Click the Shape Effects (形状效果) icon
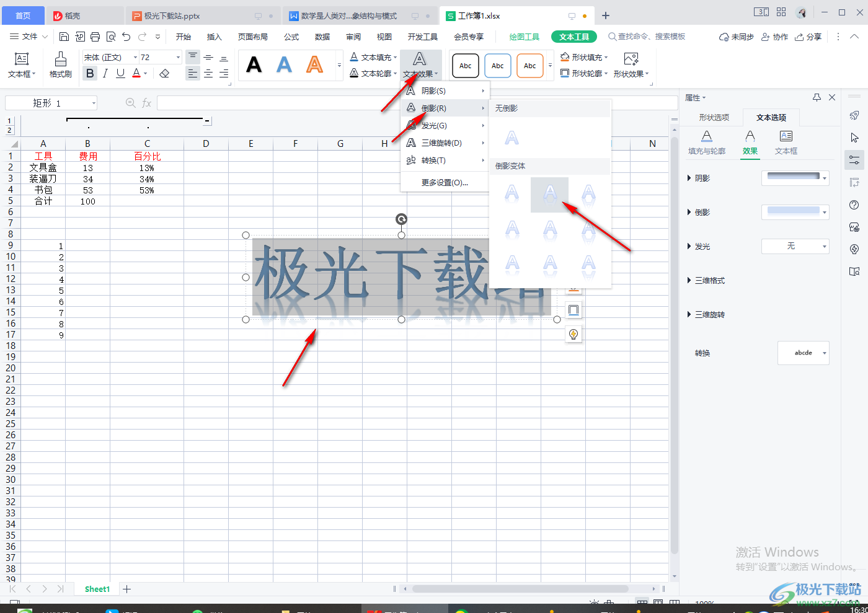 [631, 64]
